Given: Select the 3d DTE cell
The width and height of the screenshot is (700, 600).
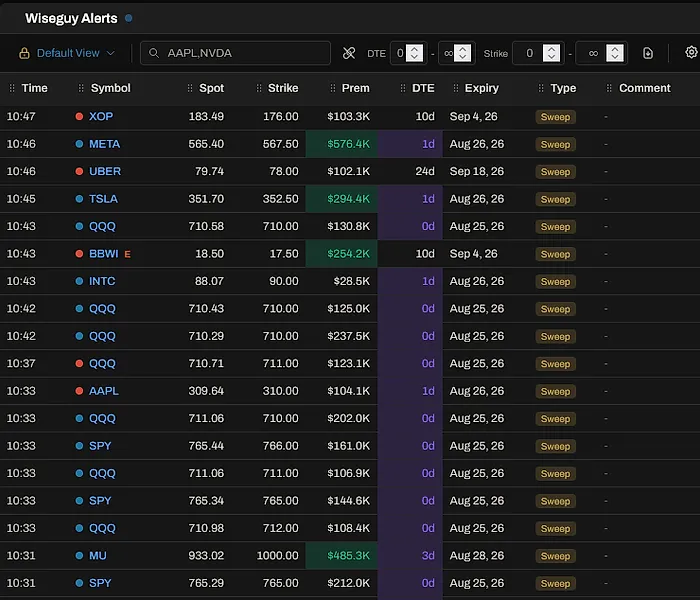Looking at the screenshot, I should tap(410, 556).
